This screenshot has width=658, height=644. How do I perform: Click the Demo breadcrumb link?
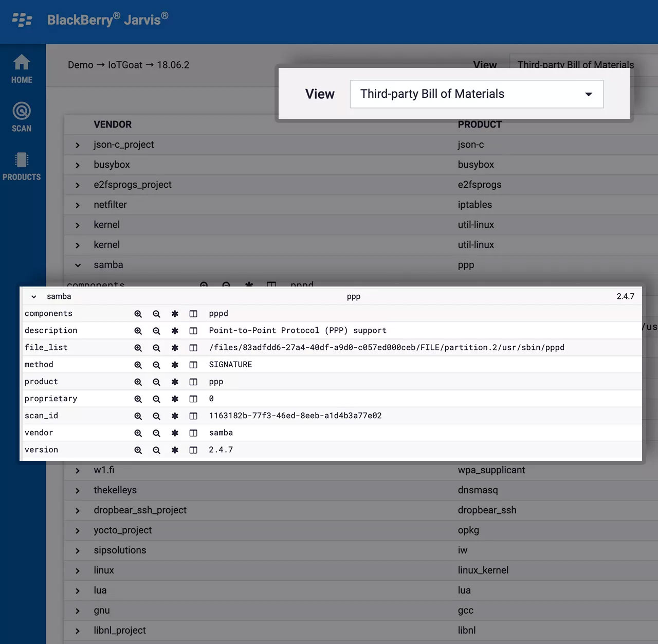pos(81,65)
